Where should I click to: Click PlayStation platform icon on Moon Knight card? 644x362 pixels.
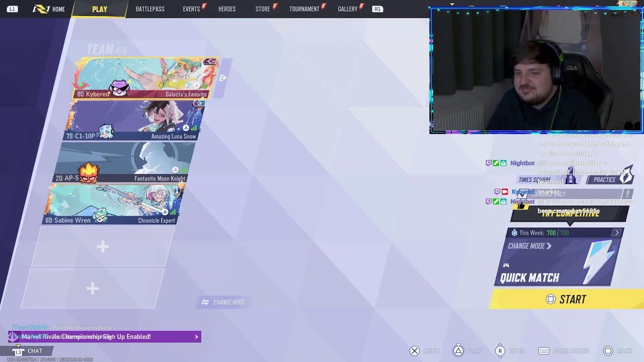coord(175,170)
